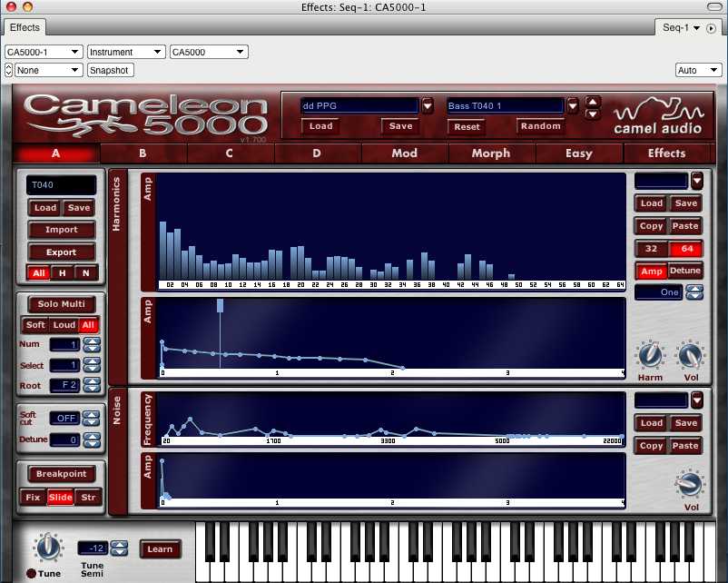
Task: Select voice tab C
Action: [230, 153]
